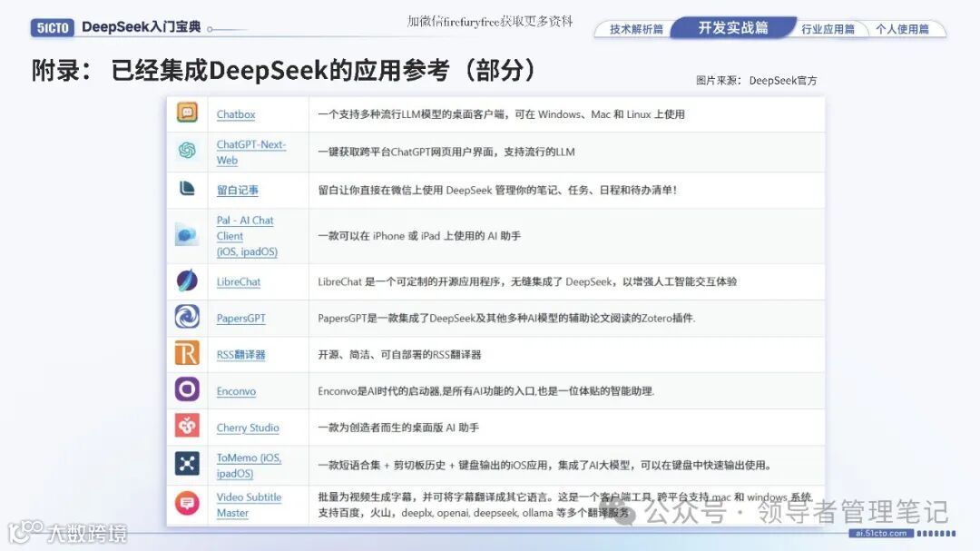Viewport: 980px width, 551px height.
Task: Open the LibreChat link
Action: [238, 282]
